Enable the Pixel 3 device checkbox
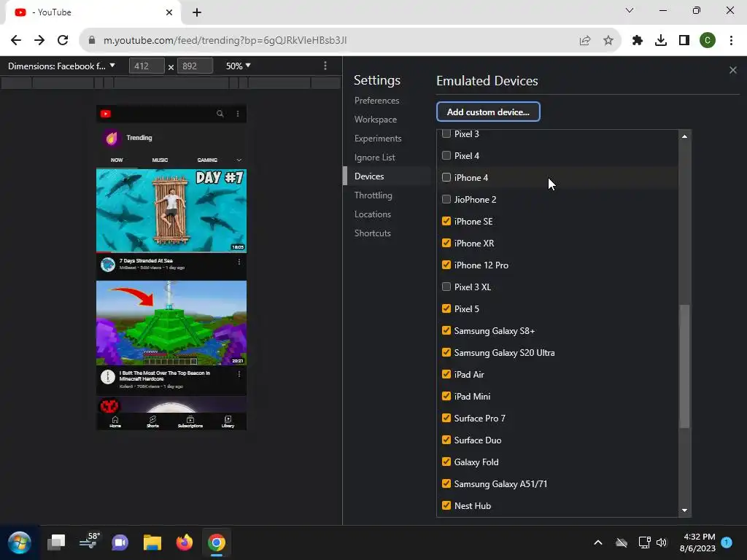This screenshot has height=560, width=747. point(446,134)
